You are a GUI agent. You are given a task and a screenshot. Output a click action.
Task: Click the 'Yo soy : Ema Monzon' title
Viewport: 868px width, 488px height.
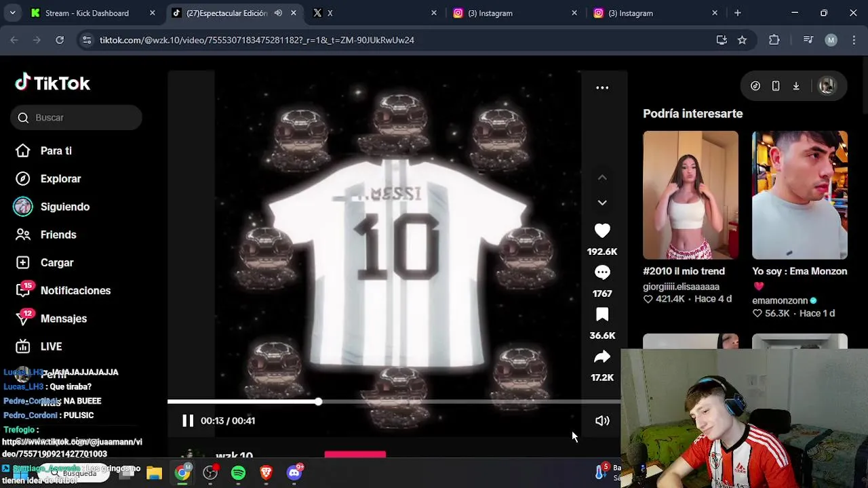click(x=800, y=271)
